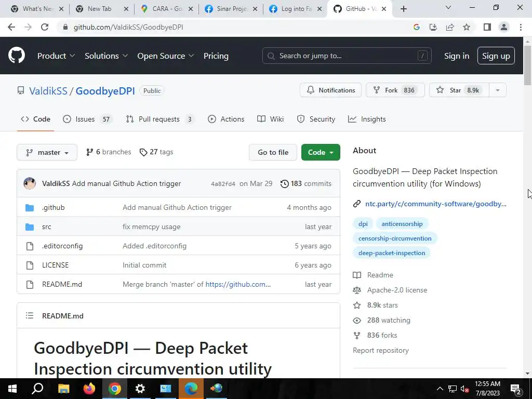Click the Fork 836 button
Viewport: 532px width, 399px height.
pyautogui.click(x=395, y=90)
